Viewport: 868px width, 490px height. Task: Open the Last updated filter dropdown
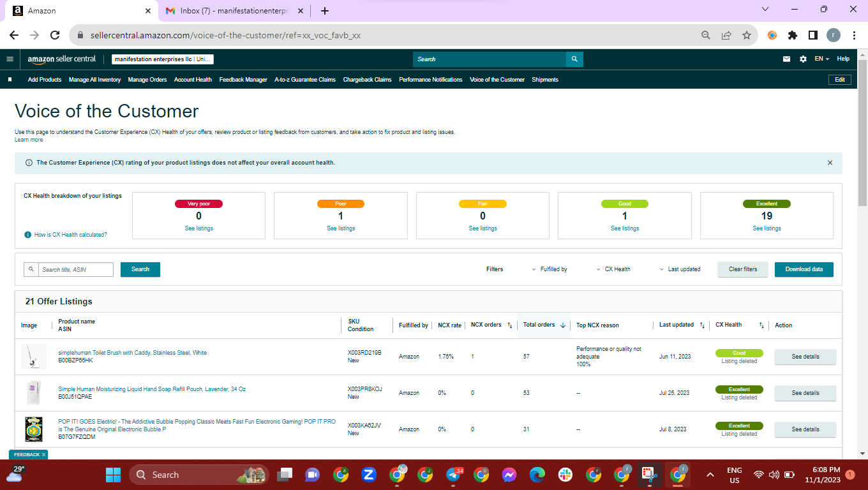(x=680, y=269)
